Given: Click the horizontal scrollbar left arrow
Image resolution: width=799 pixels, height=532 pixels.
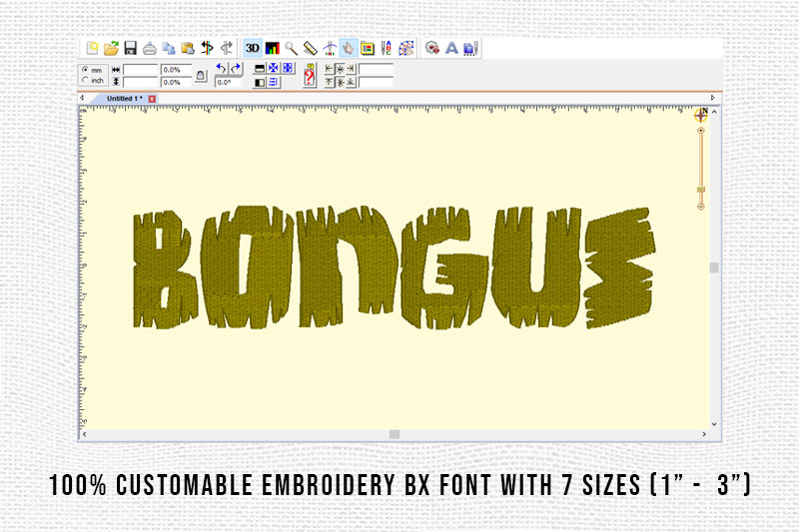Looking at the screenshot, I should pos(85,434).
